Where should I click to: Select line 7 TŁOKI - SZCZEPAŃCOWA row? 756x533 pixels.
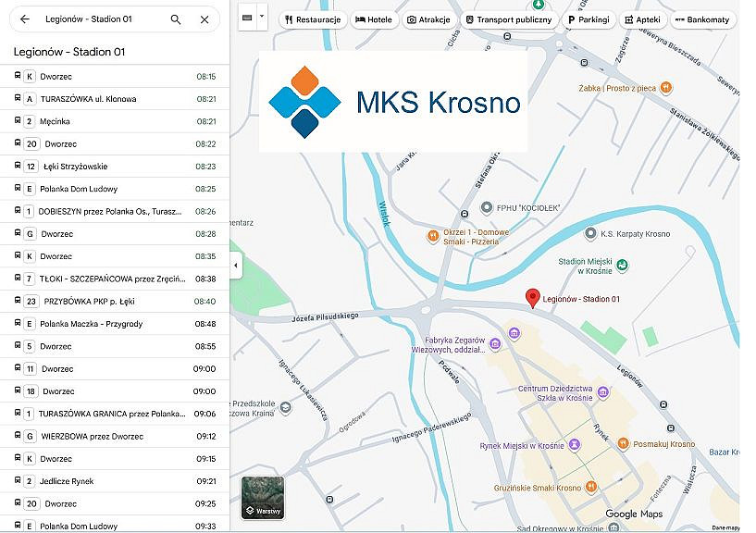point(115,279)
